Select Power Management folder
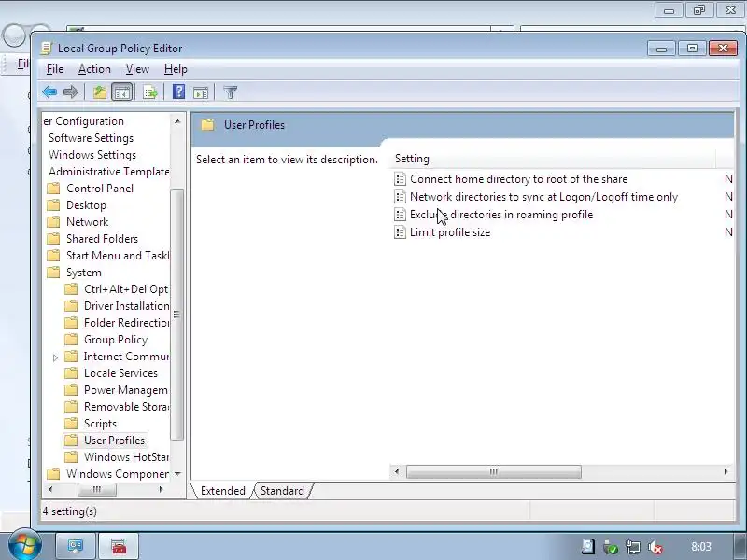The height and width of the screenshot is (560, 747). point(126,390)
